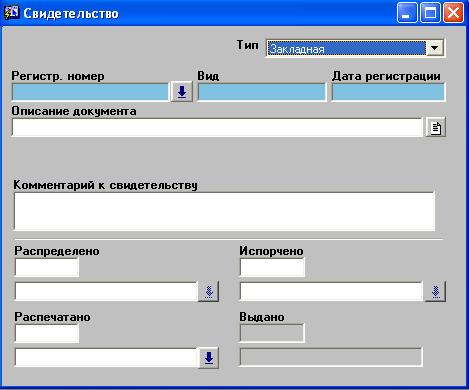Click the Выдано label
The width and height of the screenshot is (469, 390).
point(262,317)
